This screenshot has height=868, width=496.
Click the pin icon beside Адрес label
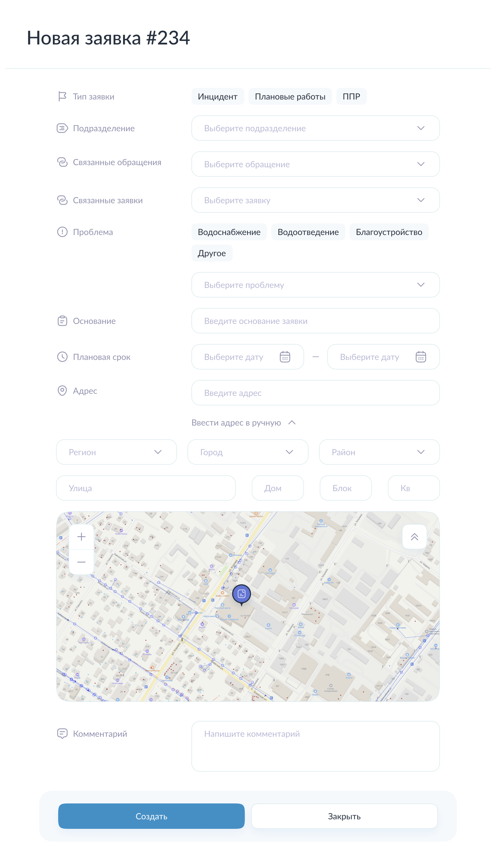point(62,391)
